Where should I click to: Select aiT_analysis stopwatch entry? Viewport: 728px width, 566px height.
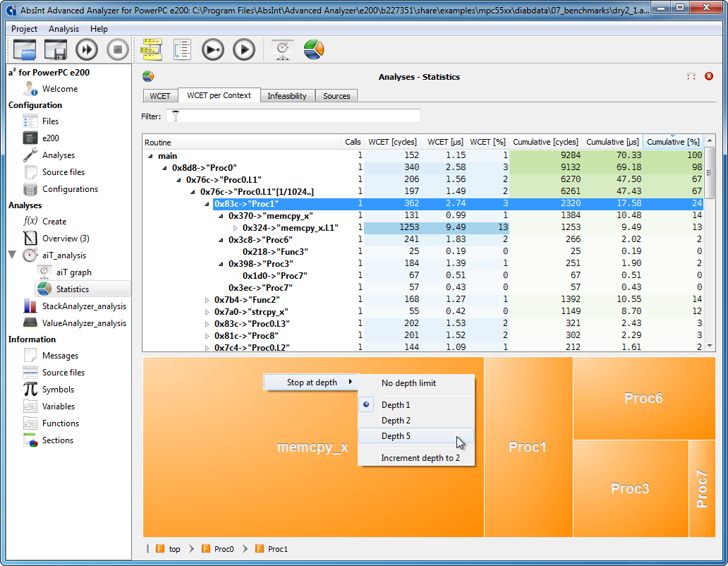[63, 255]
